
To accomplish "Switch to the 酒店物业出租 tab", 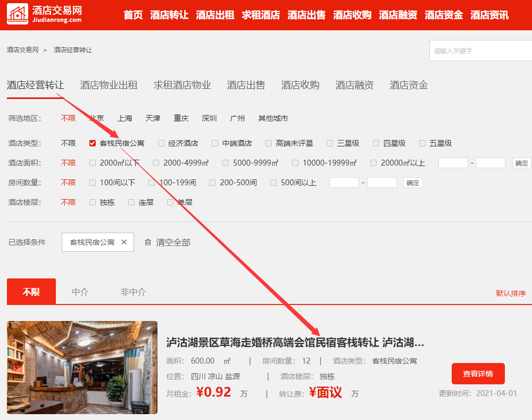I will [109, 85].
